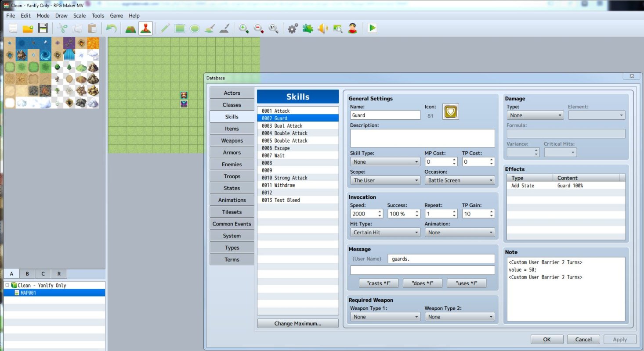Insert the "does *!" message preset

pos(423,283)
